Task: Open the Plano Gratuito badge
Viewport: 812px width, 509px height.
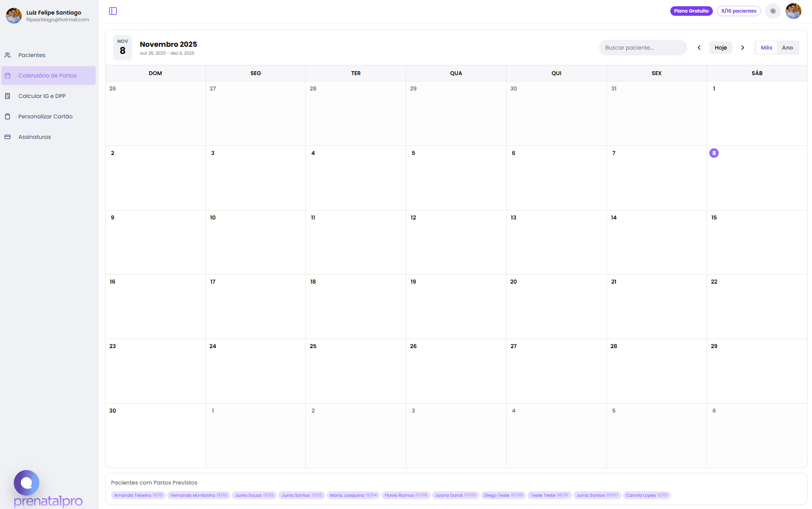Action: 691,11
